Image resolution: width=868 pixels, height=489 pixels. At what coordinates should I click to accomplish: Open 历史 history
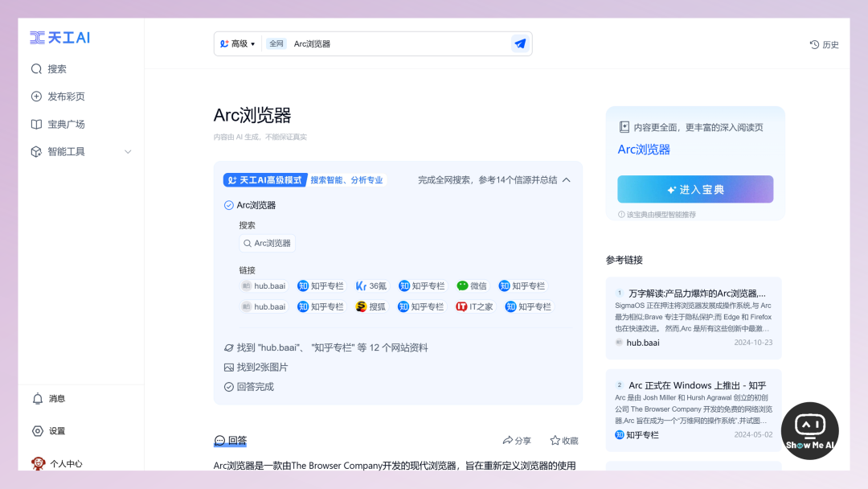click(825, 45)
